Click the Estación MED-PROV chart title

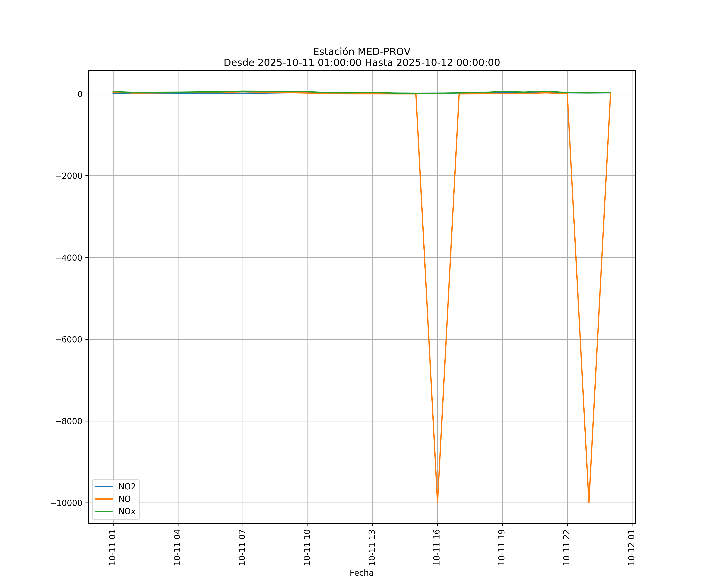tap(361, 52)
